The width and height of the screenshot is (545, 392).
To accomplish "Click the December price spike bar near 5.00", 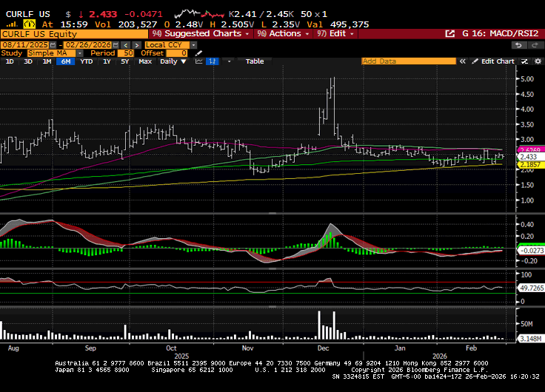I will click(x=334, y=106).
